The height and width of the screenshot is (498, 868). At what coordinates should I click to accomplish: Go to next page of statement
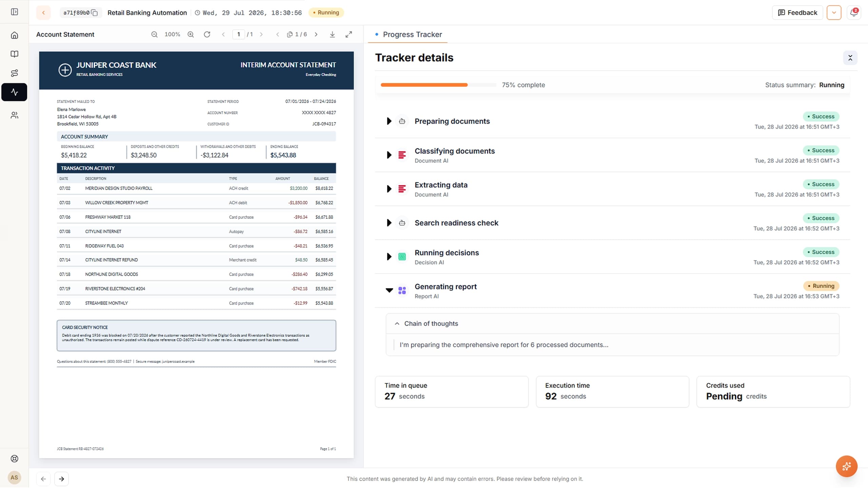click(261, 34)
